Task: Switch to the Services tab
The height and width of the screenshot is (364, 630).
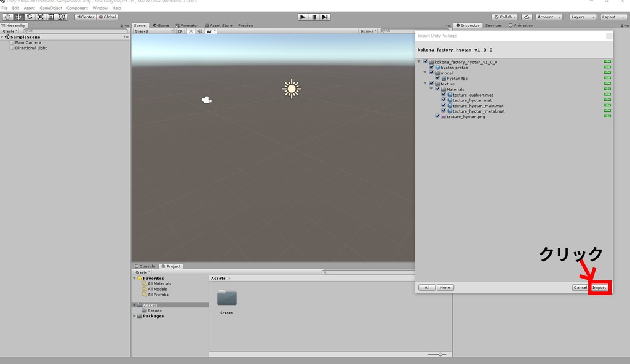Action: click(x=493, y=25)
